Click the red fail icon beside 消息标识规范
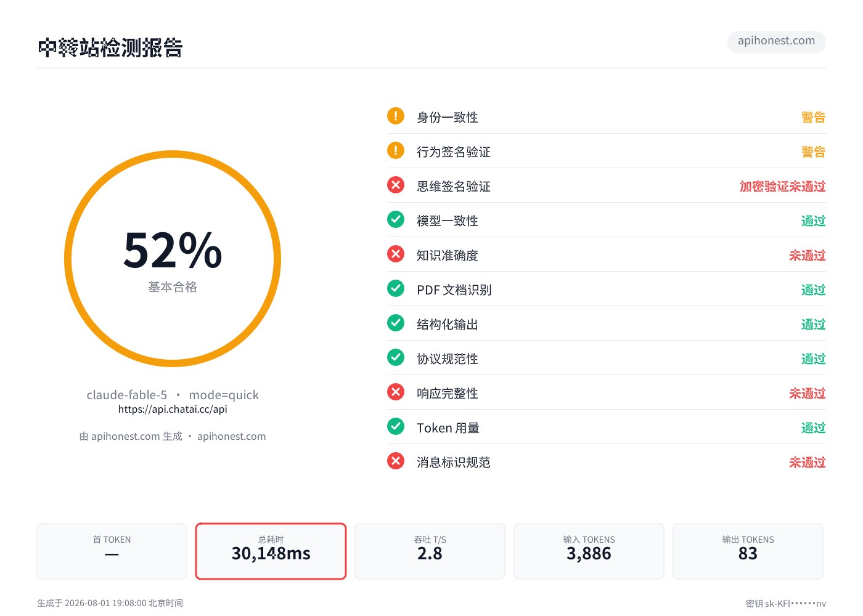This screenshot has height=616, width=863. 396,461
